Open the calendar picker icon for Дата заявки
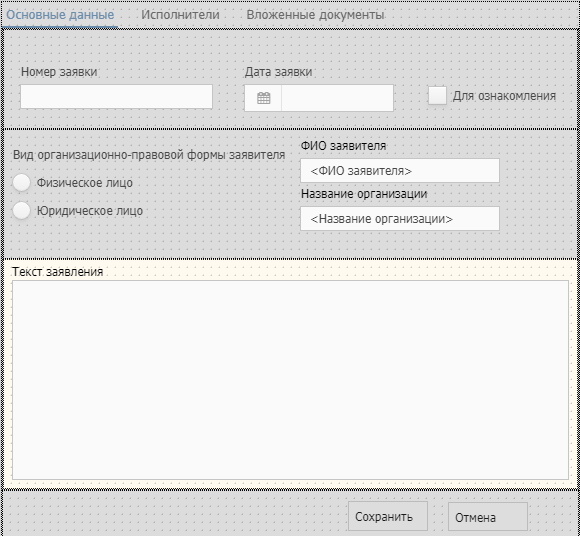The width and height of the screenshot is (580, 536). tap(263, 98)
